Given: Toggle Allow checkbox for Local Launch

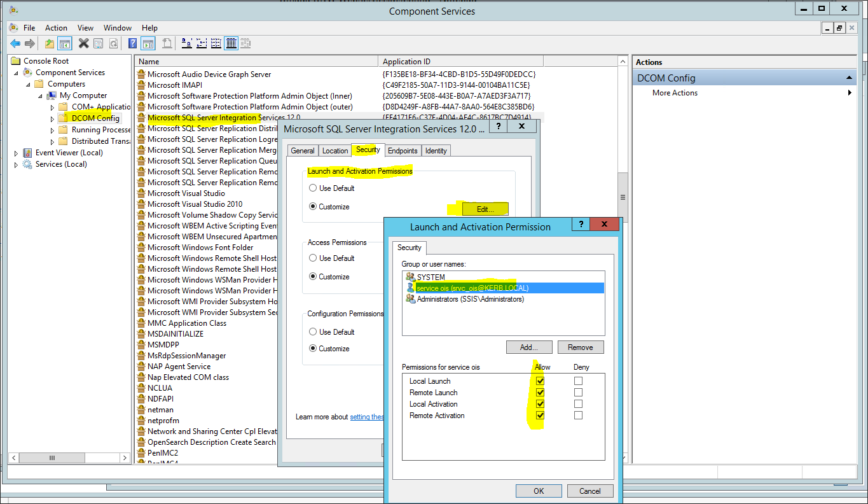Looking at the screenshot, I should coord(541,381).
